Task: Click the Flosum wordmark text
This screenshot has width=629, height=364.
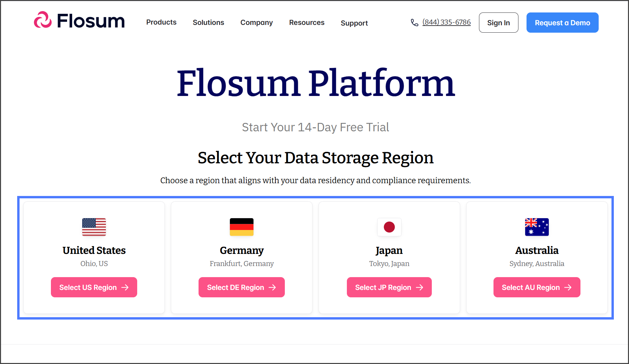Action: tap(91, 21)
